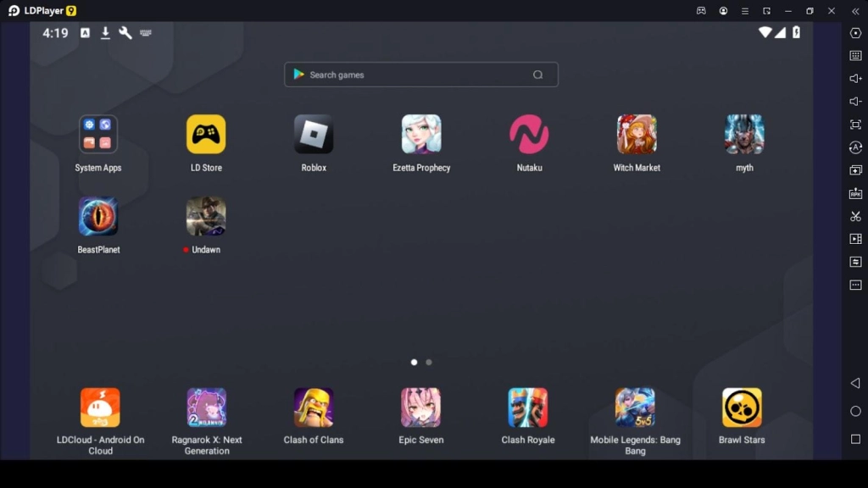This screenshot has height=488, width=868.
Task: Open Clash of Clans from the dock
Action: tap(314, 408)
